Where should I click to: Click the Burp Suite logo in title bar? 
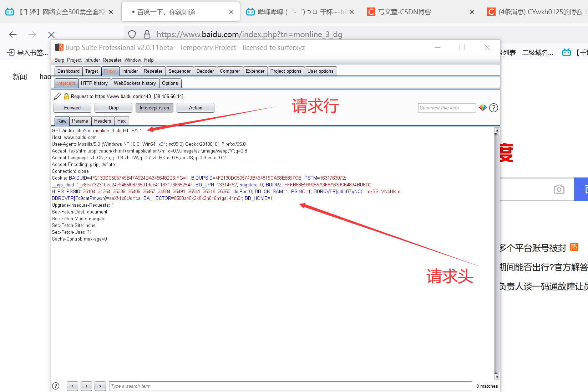59,47
